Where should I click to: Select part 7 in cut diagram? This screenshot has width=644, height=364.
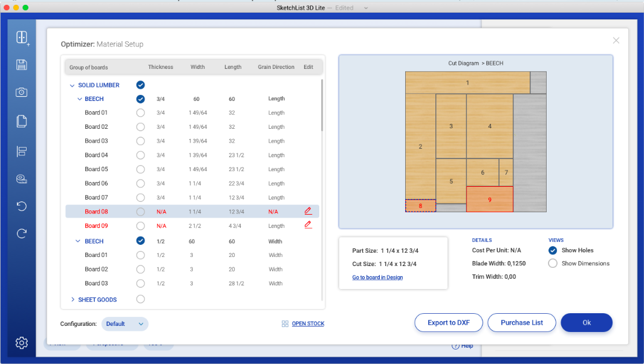[x=506, y=172]
